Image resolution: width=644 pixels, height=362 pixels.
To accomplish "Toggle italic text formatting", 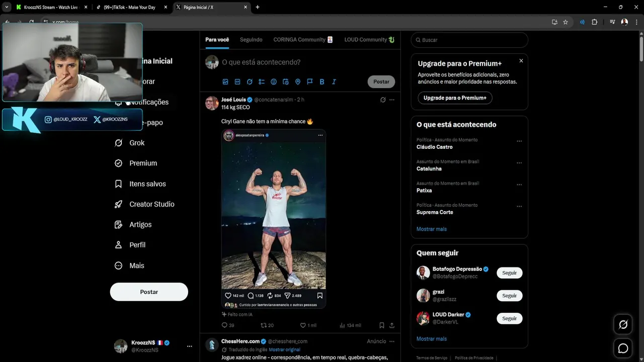I will [334, 81].
